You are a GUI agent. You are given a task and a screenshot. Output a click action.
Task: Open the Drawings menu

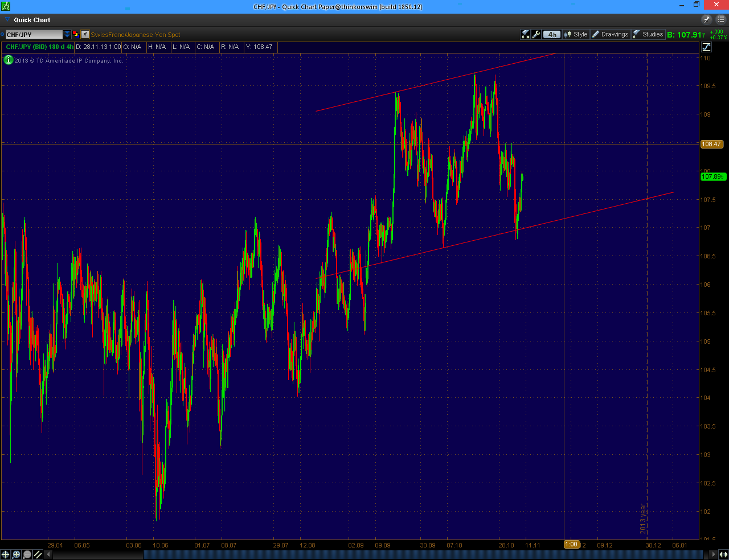coord(610,35)
